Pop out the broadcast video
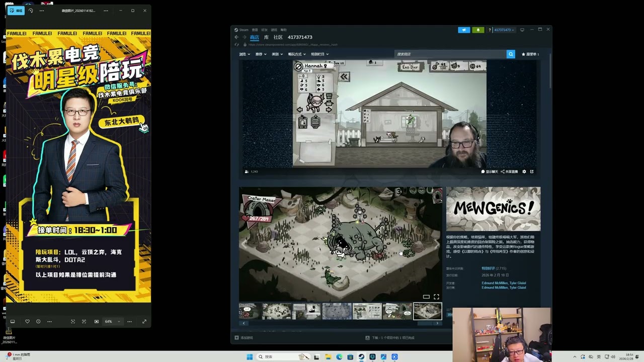Screen dimensions: 644x362 pyautogui.click(x=532, y=171)
